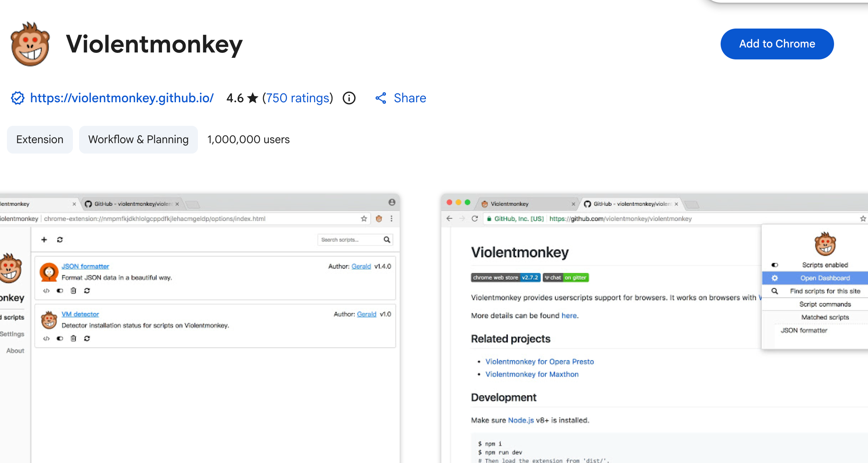Open the VM detector script link
This screenshot has height=463, width=868.
click(x=80, y=314)
